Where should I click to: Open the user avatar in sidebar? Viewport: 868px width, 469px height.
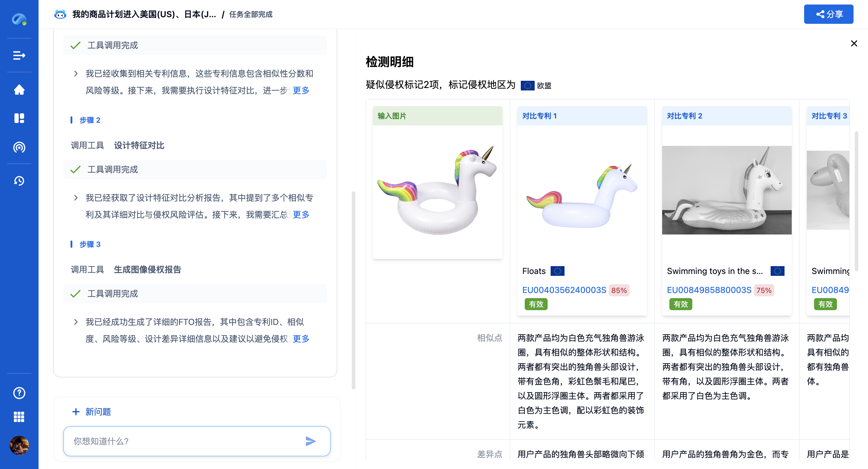(x=19, y=445)
